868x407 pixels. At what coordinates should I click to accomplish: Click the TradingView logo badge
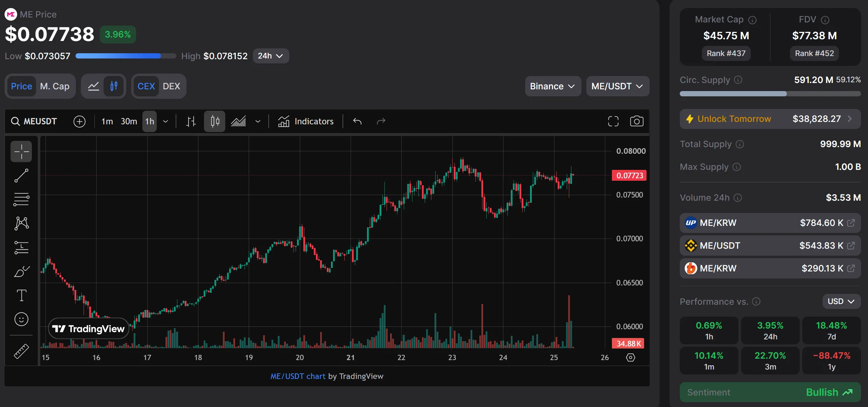pyautogui.click(x=89, y=329)
